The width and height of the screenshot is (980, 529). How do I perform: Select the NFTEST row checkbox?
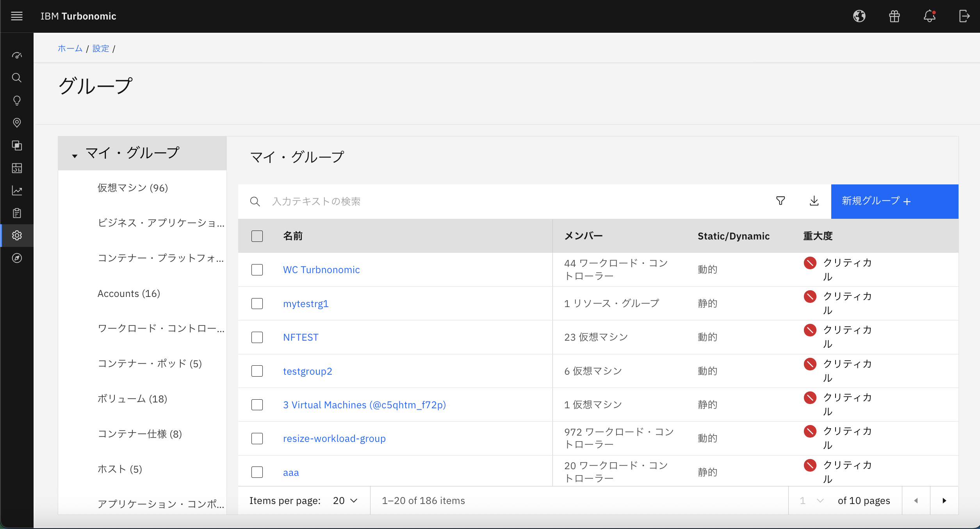click(257, 337)
